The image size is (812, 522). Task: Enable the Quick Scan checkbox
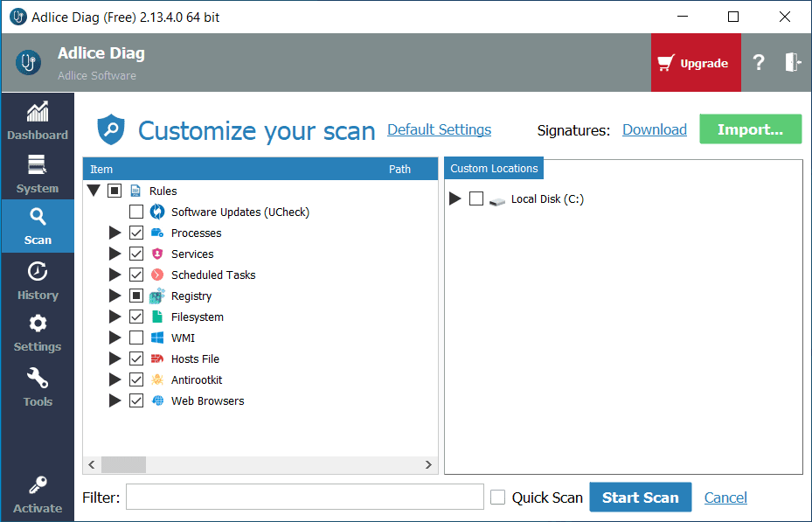point(497,498)
